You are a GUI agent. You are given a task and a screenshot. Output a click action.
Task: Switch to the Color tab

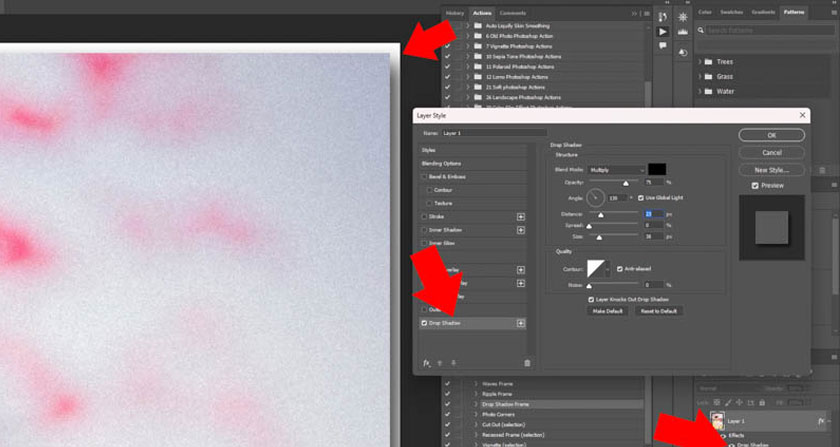[x=705, y=12]
